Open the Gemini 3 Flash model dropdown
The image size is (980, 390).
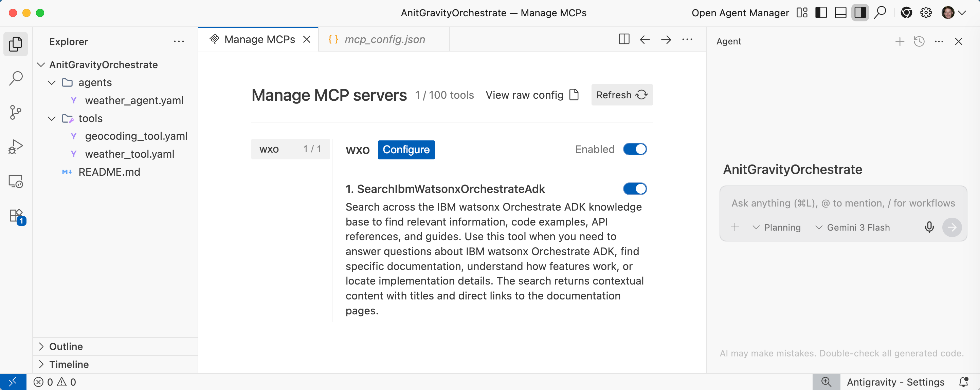pyautogui.click(x=853, y=227)
